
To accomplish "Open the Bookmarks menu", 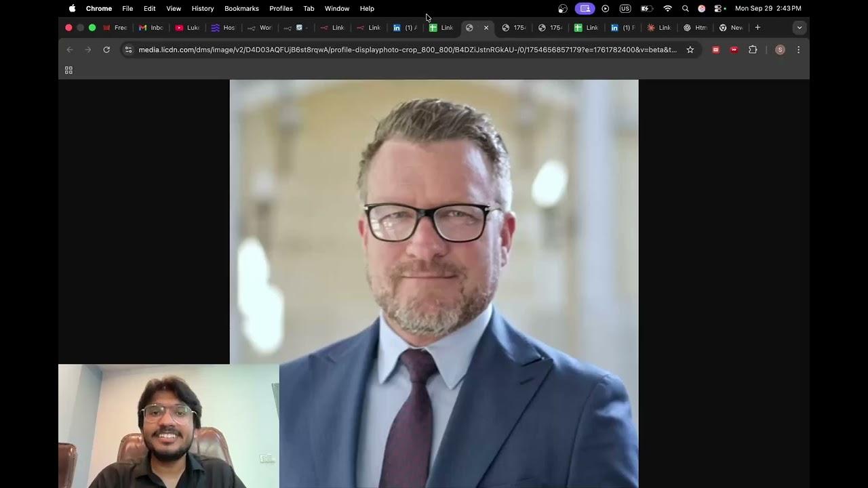I will coord(242,9).
